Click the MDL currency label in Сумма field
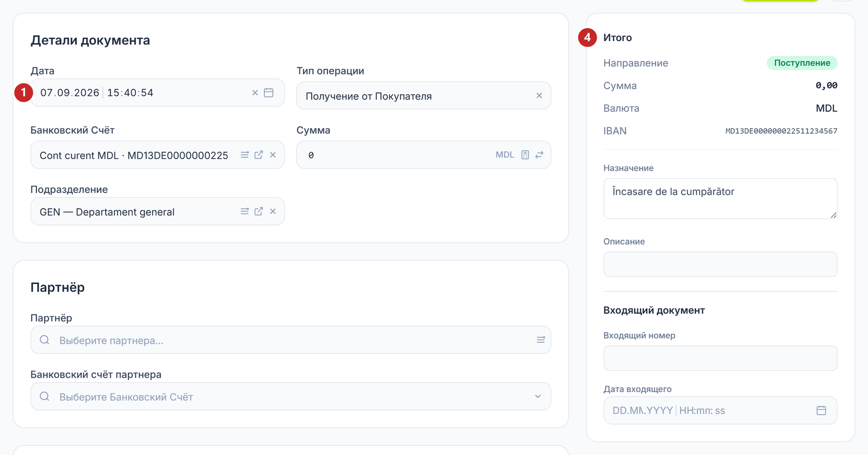 coord(505,155)
